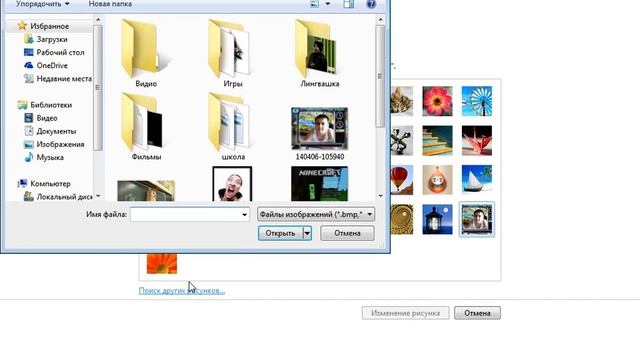Viewport: 640px width, 360px height.
Task: Toggle the preview pane icon
Action: [x=349, y=4]
